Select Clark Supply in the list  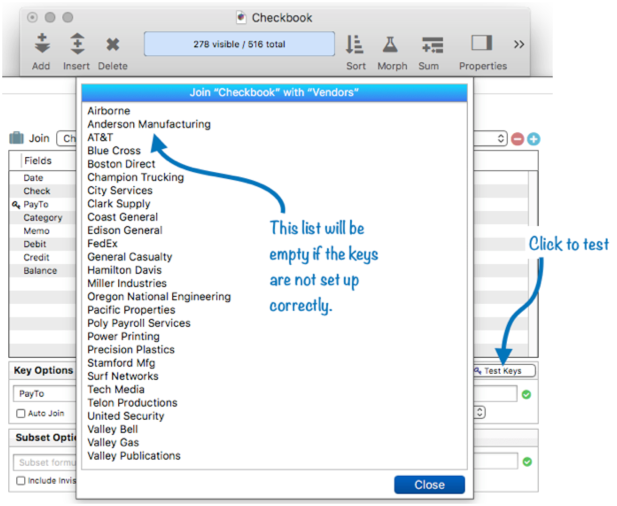point(119,204)
